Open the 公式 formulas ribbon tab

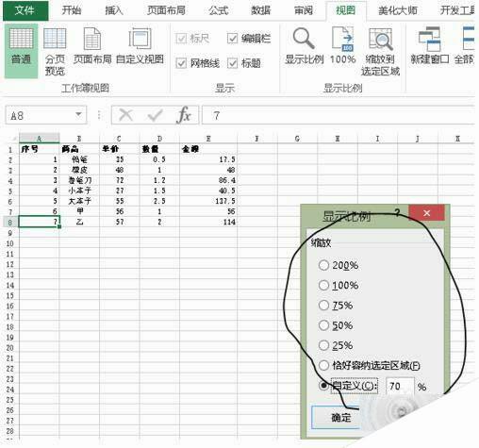pyautogui.click(x=219, y=10)
